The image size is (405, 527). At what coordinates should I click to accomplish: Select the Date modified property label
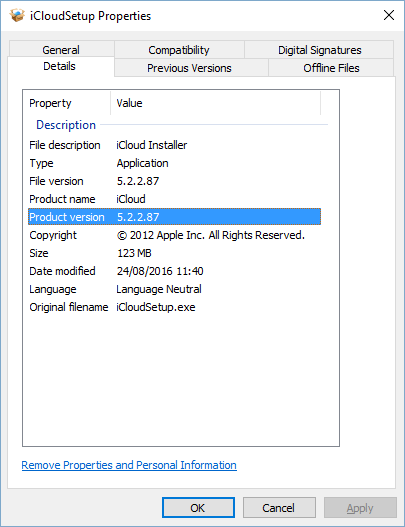coord(62,271)
